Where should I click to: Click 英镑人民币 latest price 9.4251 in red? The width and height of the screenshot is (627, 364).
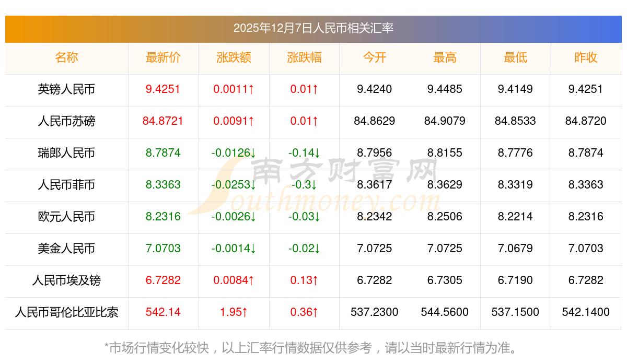[x=163, y=89]
